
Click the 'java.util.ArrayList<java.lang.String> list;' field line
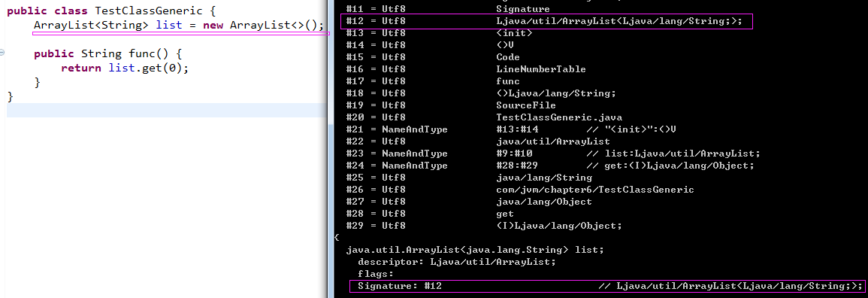click(x=475, y=250)
